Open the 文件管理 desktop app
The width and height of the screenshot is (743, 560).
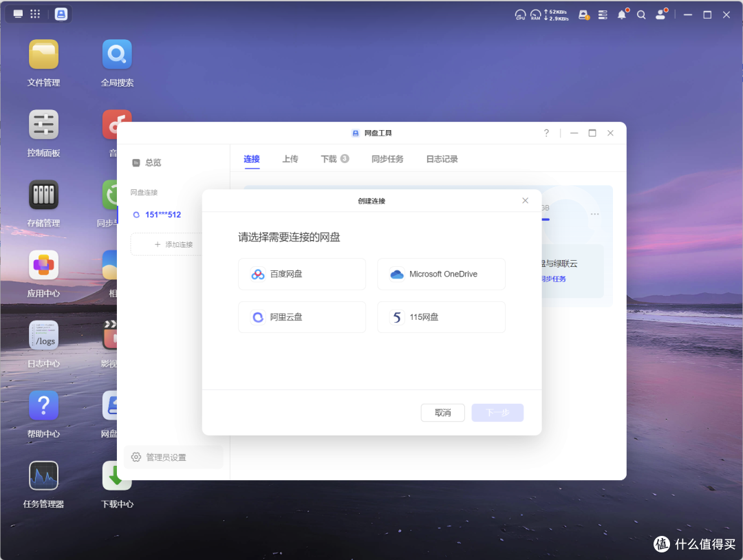43,54
